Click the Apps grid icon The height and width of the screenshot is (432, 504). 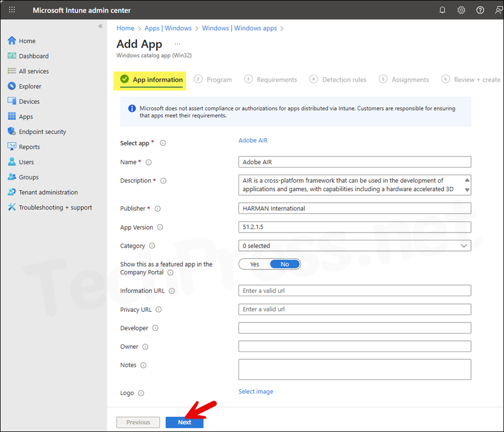(12, 116)
